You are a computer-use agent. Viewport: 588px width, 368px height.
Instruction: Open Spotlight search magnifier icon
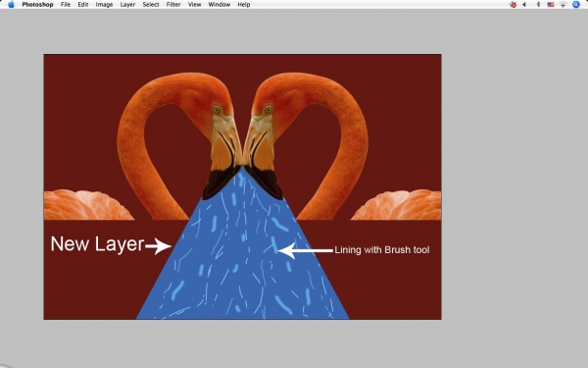(576, 5)
